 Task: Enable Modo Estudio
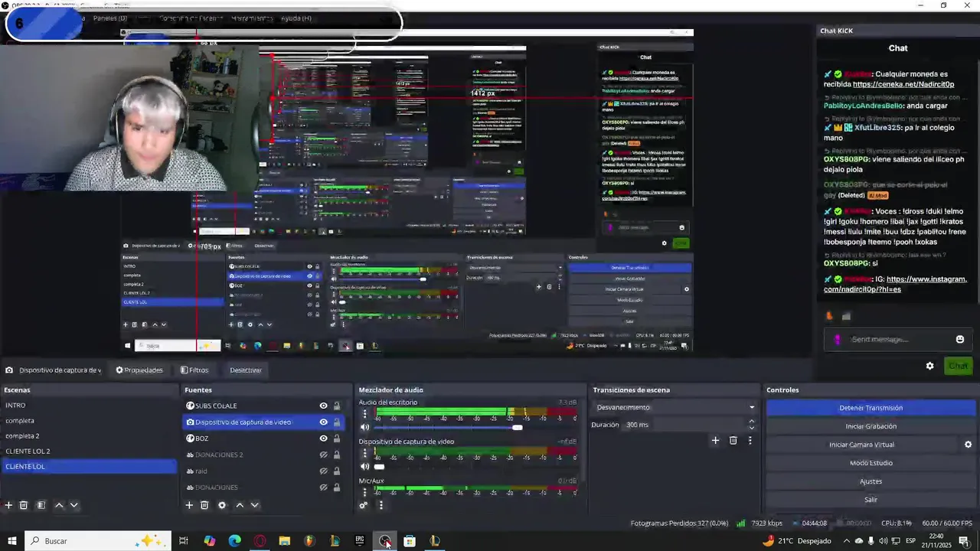point(871,463)
